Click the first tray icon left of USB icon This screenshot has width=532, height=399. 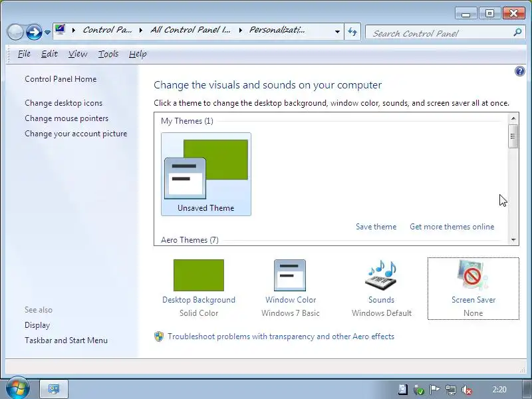[403, 390]
